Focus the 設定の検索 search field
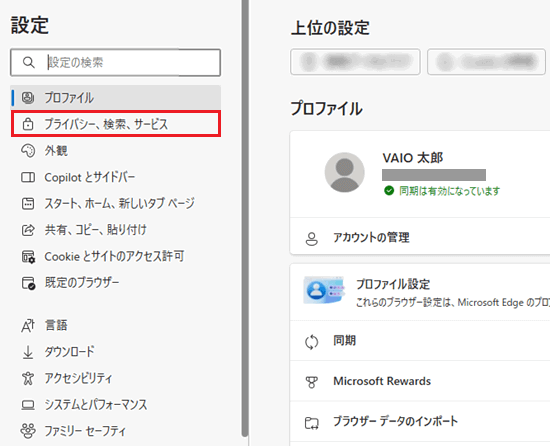 pyautogui.click(x=115, y=62)
